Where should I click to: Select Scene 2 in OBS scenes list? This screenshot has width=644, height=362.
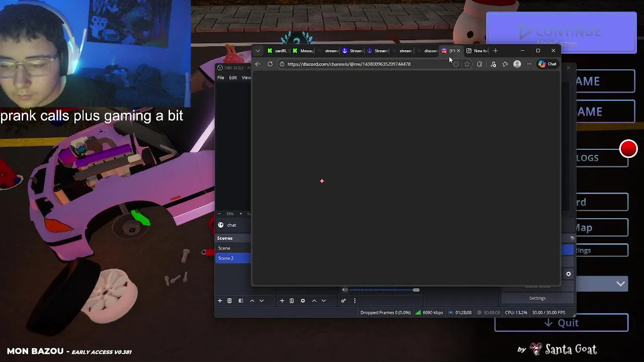point(233,258)
